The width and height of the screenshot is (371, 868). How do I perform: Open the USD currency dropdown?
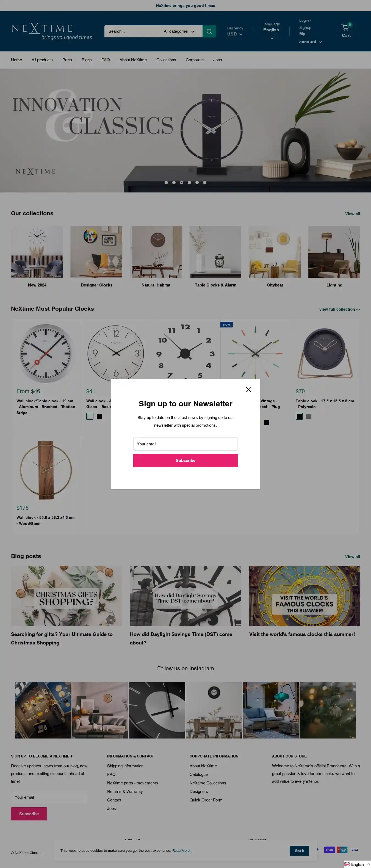(x=235, y=34)
